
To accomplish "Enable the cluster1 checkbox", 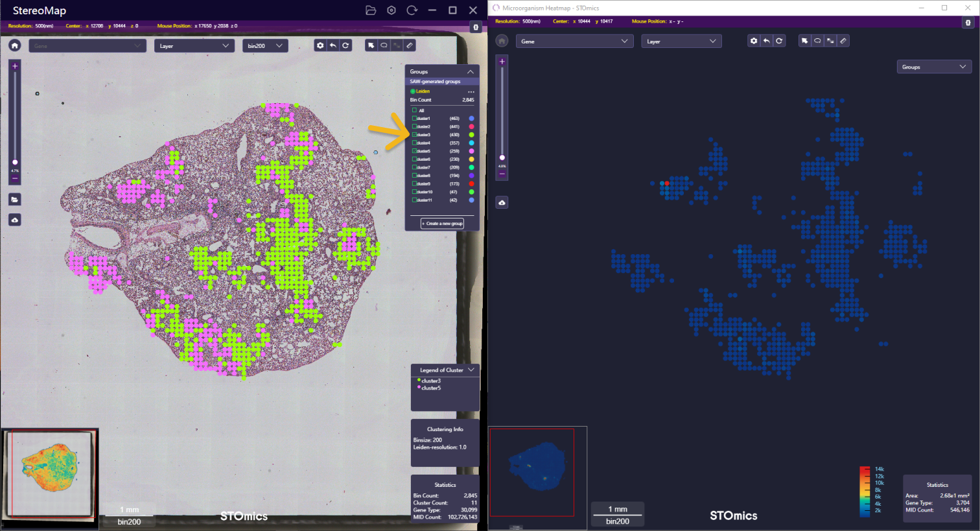I will [x=415, y=119].
